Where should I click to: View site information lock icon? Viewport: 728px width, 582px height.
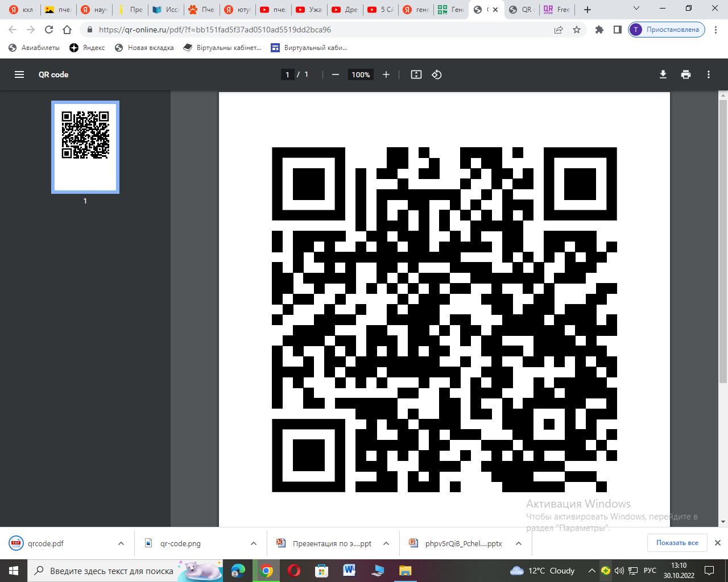tap(89, 30)
